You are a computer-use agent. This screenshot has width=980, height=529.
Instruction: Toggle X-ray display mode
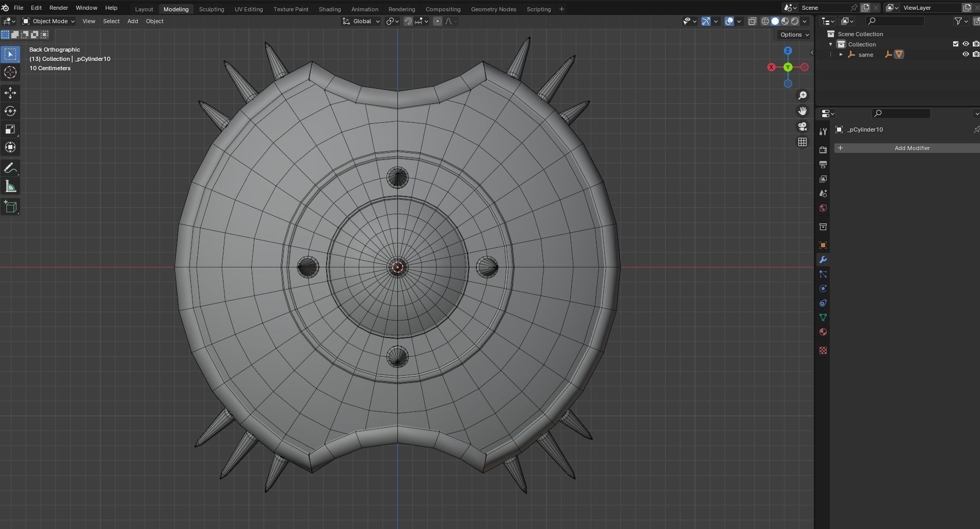pyautogui.click(x=752, y=21)
